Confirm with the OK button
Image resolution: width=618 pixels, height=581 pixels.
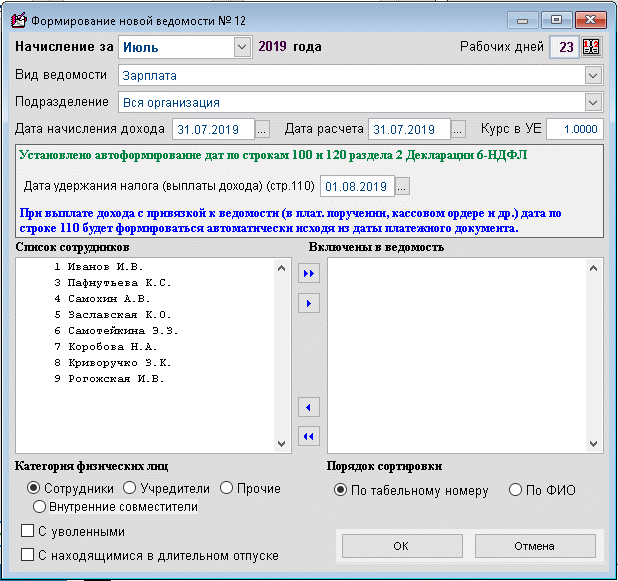point(402,546)
